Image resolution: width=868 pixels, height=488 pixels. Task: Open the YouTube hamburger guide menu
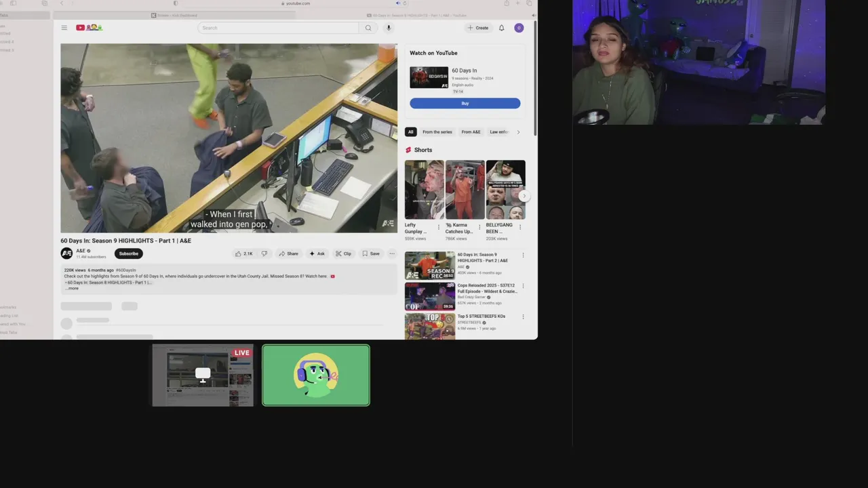coord(64,28)
